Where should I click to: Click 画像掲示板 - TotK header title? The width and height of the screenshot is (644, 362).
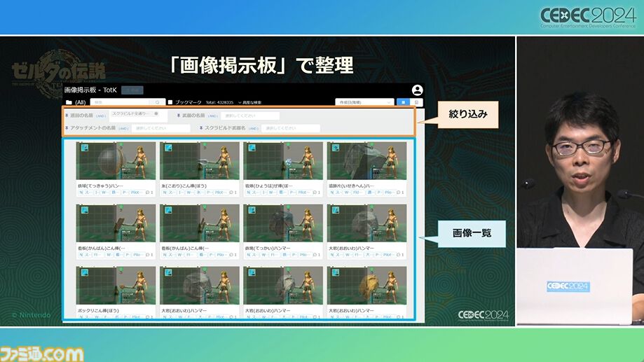90,90
